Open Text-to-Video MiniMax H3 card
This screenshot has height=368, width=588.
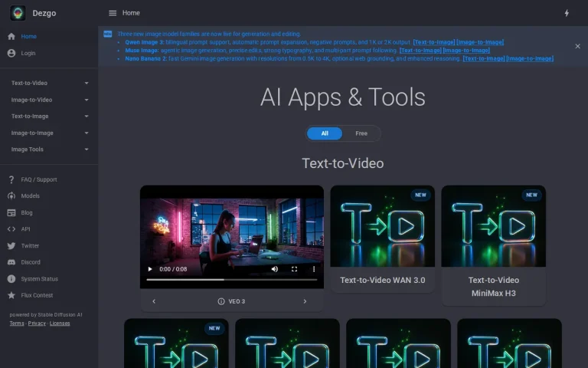pos(494,245)
